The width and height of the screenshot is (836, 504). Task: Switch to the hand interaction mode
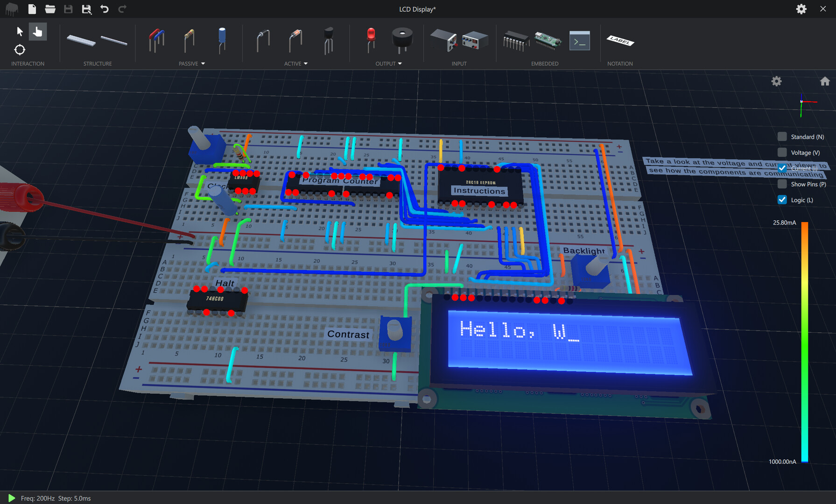(x=38, y=31)
